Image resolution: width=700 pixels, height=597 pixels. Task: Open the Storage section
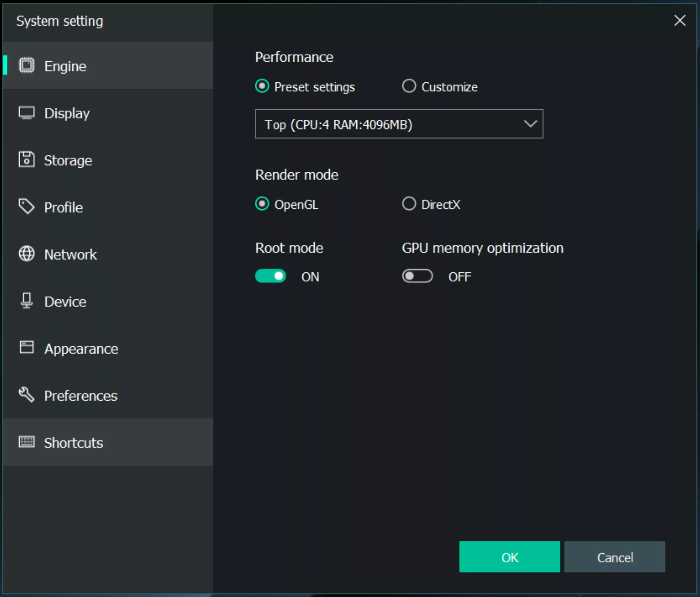[x=108, y=160]
